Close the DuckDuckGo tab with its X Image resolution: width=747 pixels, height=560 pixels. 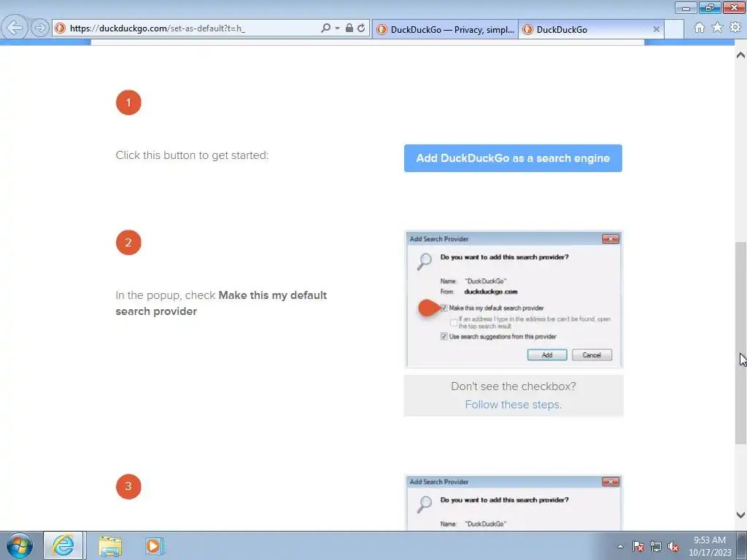tap(656, 29)
